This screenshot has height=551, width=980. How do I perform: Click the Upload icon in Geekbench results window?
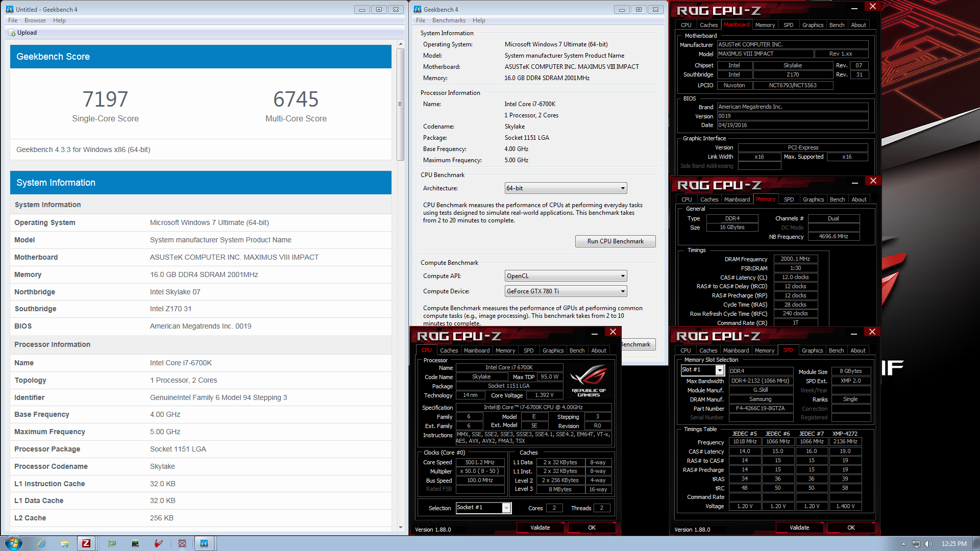[x=12, y=33]
